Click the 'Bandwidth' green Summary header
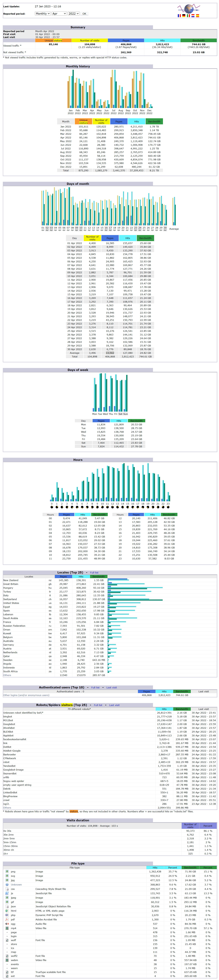Screen dimensions: 219x980 (x=198, y=40)
